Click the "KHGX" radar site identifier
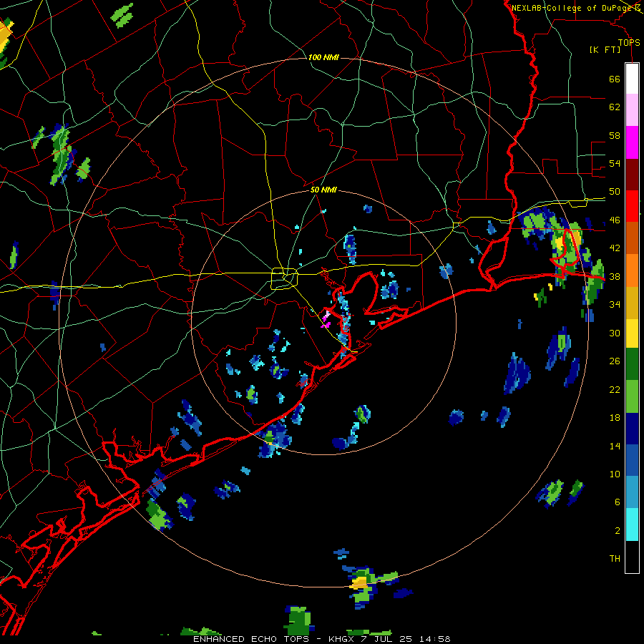Image resolution: width=644 pixels, height=644 pixels. pyautogui.click(x=341, y=639)
